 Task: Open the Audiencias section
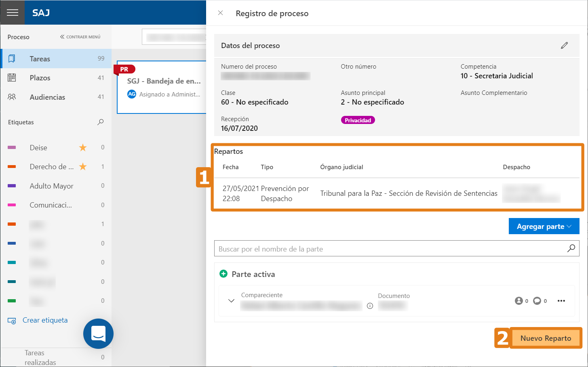[56, 97]
